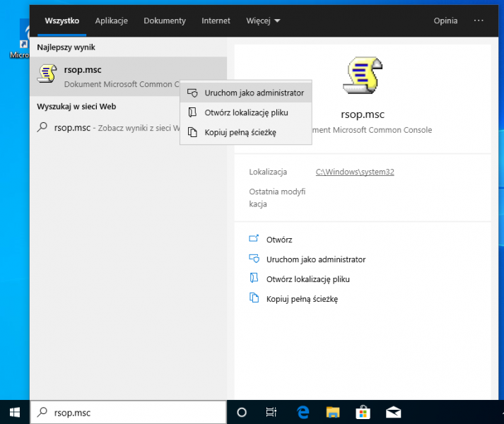Click Otwórz in the preview pane actions

point(279,240)
